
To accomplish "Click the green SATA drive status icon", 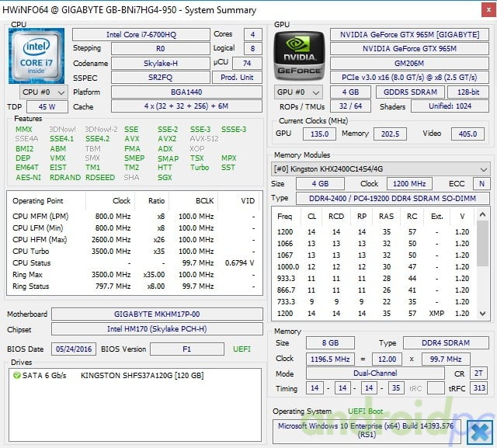I will click(x=16, y=376).
